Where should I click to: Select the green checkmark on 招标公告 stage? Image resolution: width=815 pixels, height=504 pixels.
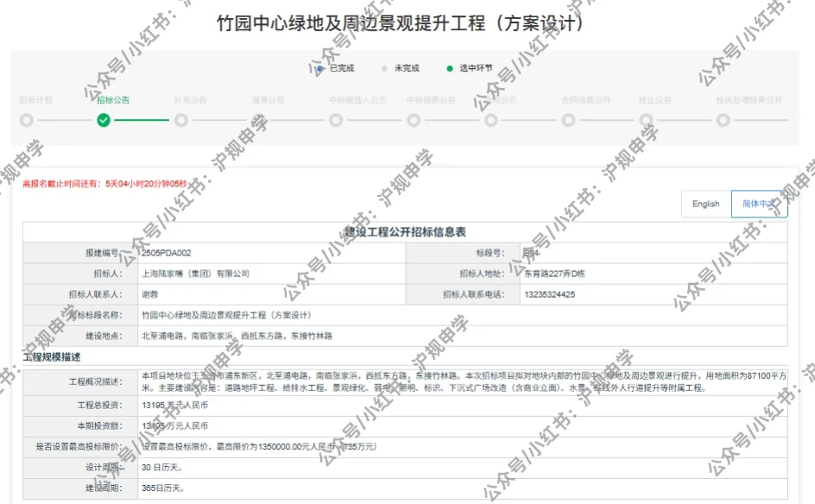[102, 122]
